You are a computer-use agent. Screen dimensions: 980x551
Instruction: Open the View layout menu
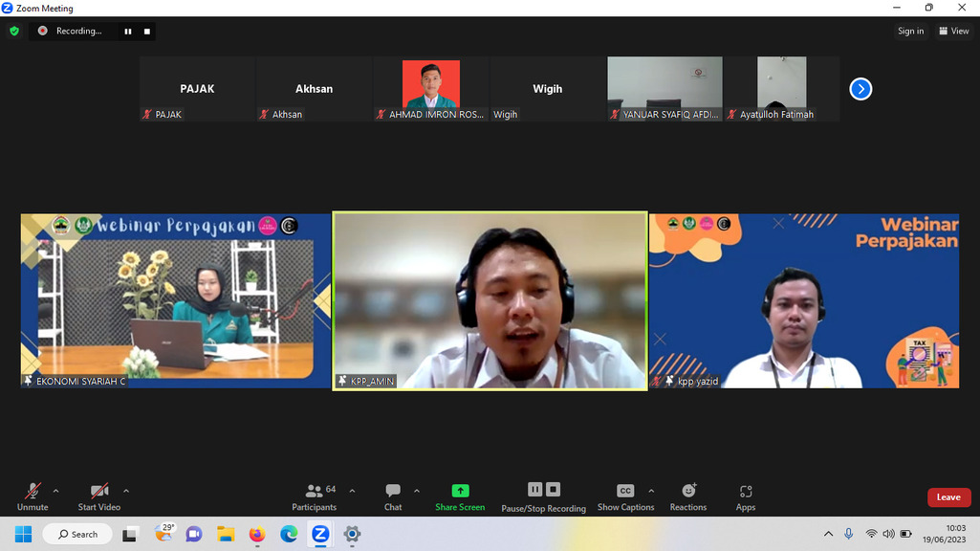(x=954, y=32)
